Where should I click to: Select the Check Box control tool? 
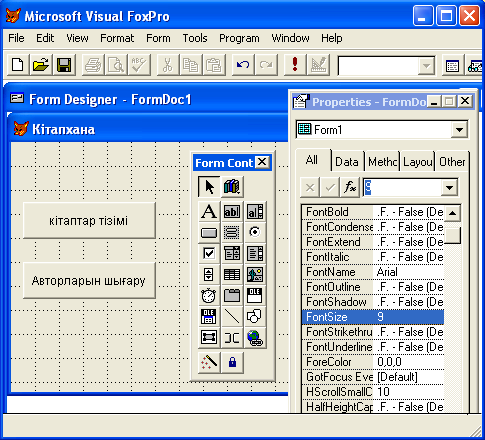pyautogui.click(x=209, y=254)
